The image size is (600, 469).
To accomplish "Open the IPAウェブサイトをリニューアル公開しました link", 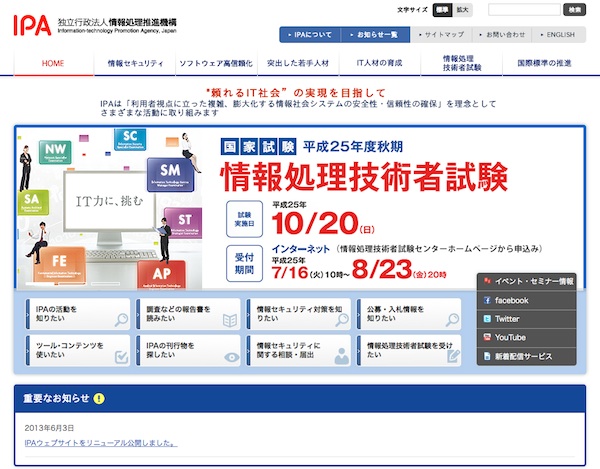I will (x=101, y=442).
